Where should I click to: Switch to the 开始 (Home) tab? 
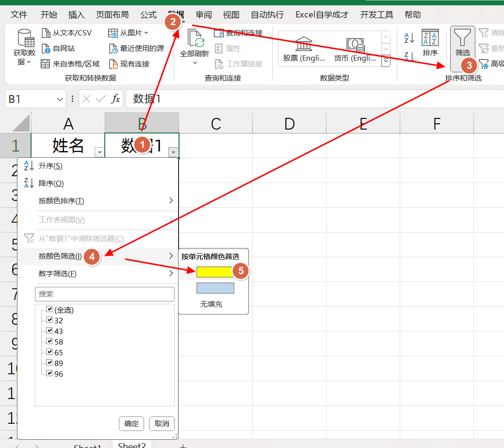click(x=49, y=15)
